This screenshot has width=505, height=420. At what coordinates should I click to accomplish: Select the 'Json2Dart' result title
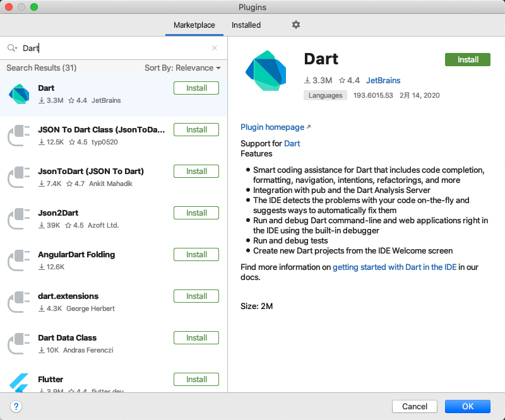(58, 213)
